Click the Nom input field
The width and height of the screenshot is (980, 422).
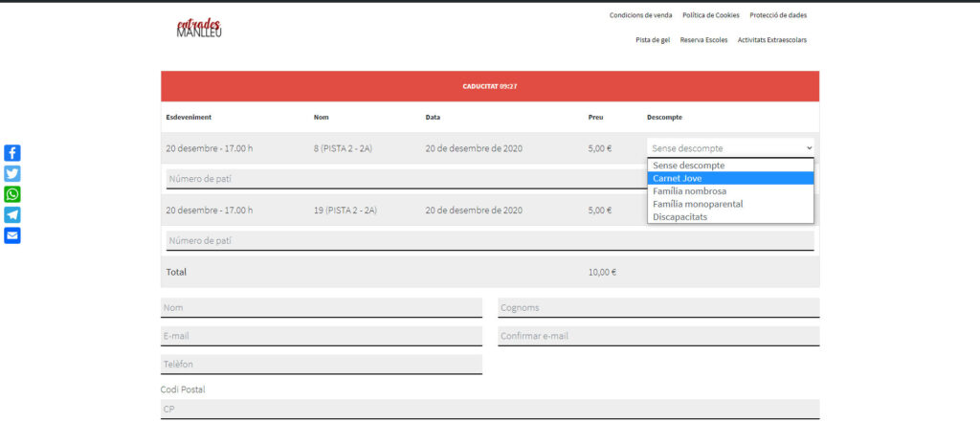[x=322, y=307]
